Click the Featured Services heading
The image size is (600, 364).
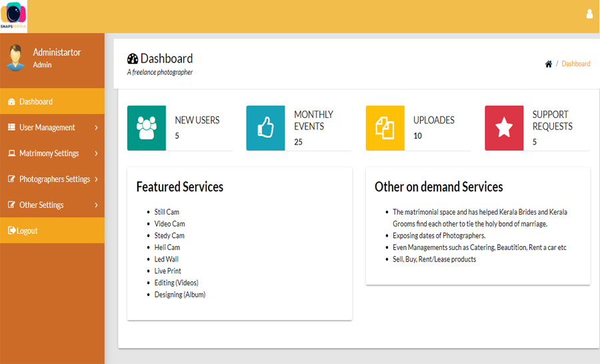pos(179,187)
